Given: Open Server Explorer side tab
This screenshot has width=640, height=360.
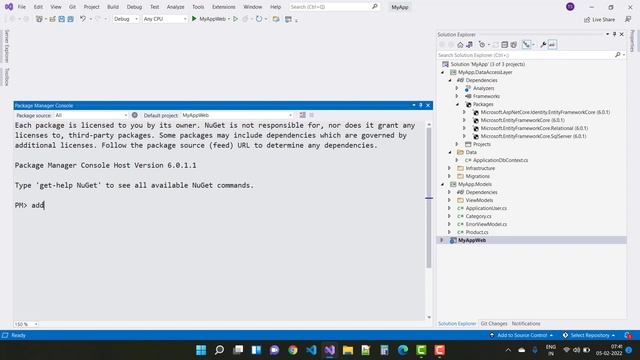Looking at the screenshot, I should (x=7, y=46).
